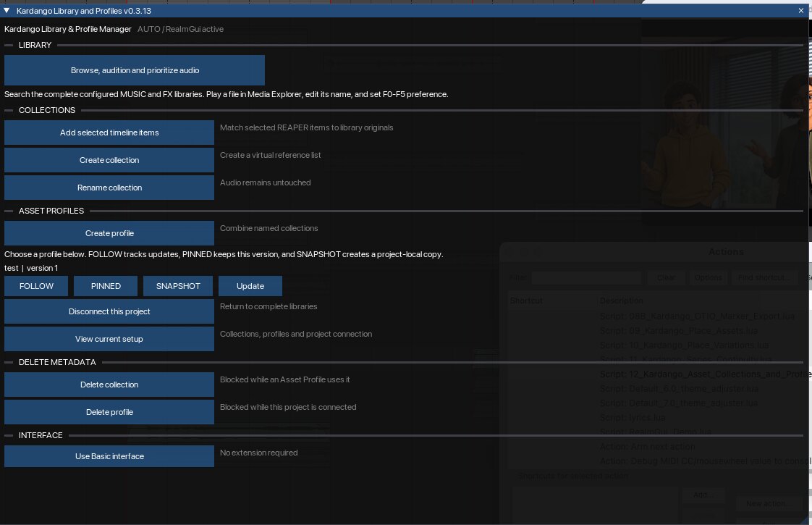Click 'Audio remains untouched' text
Screen dimensions: 812x525
pos(265,182)
